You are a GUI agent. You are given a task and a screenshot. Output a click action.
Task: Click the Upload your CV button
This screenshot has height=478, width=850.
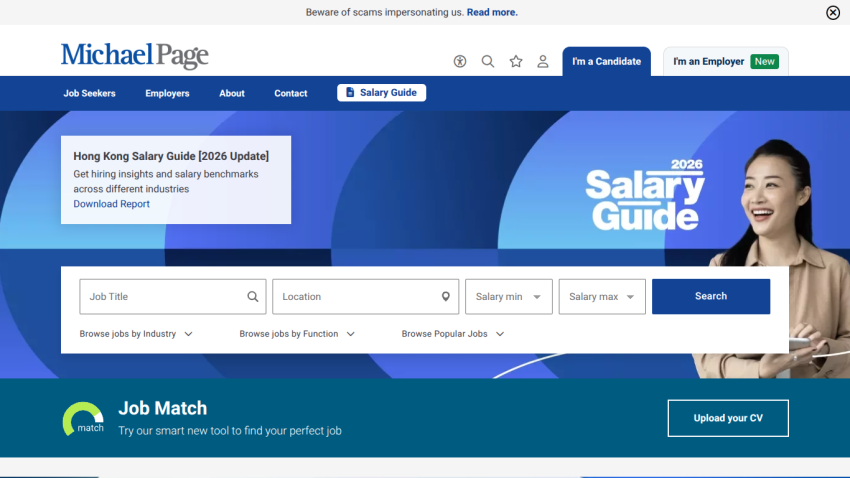pyautogui.click(x=728, y=418)
